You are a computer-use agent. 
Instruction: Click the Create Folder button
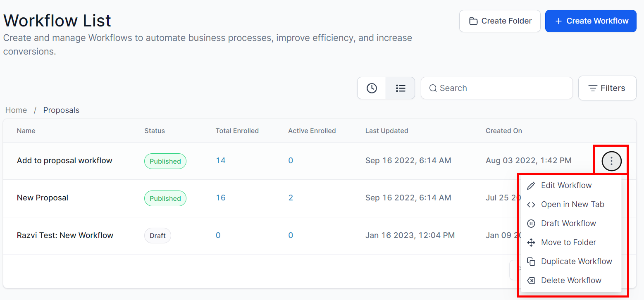[500, 21]
